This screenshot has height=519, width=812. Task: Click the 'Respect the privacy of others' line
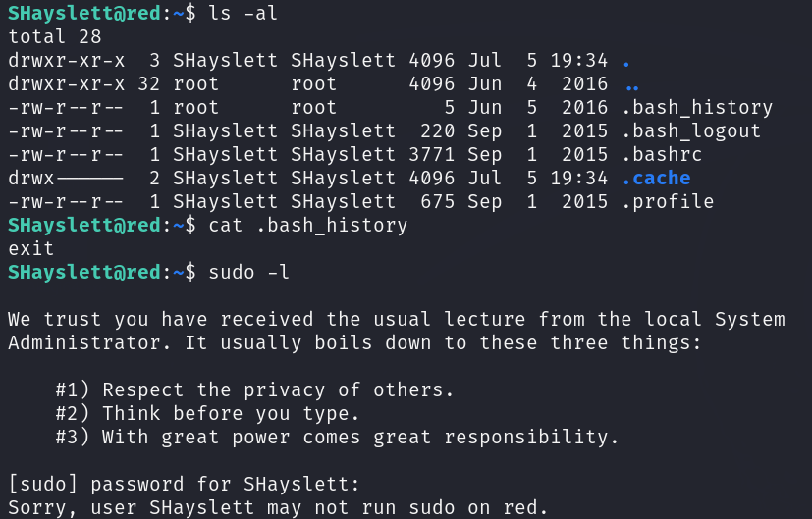(254, 390)
